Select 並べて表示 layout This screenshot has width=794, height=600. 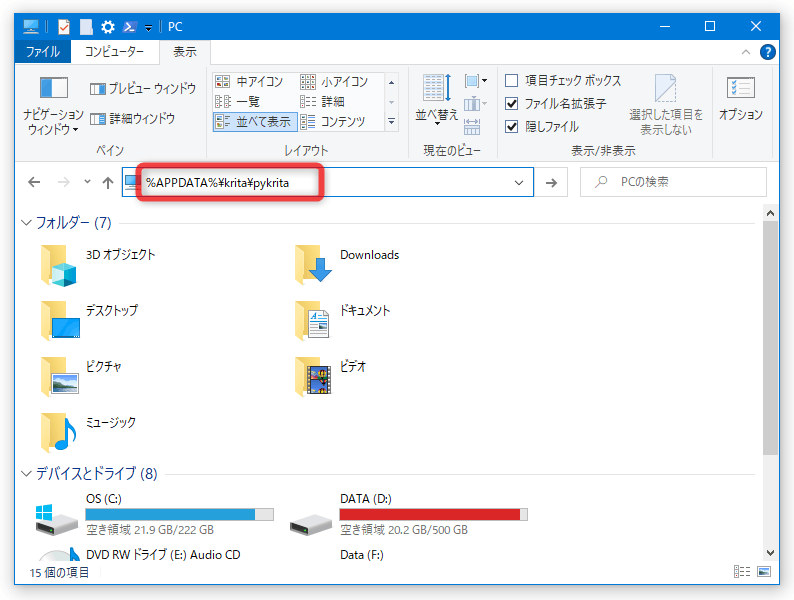pos(255,122)
